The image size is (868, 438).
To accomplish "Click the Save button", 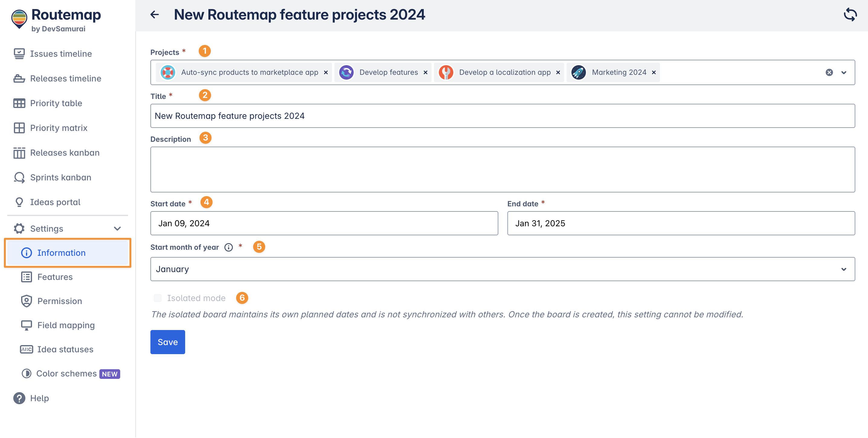I will (167, 342).
